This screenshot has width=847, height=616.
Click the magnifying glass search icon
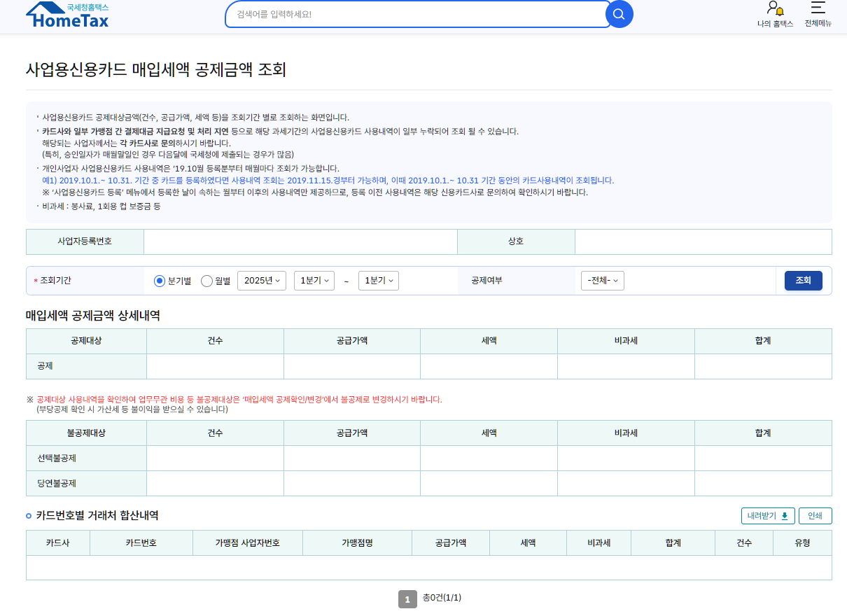point(619,14)
